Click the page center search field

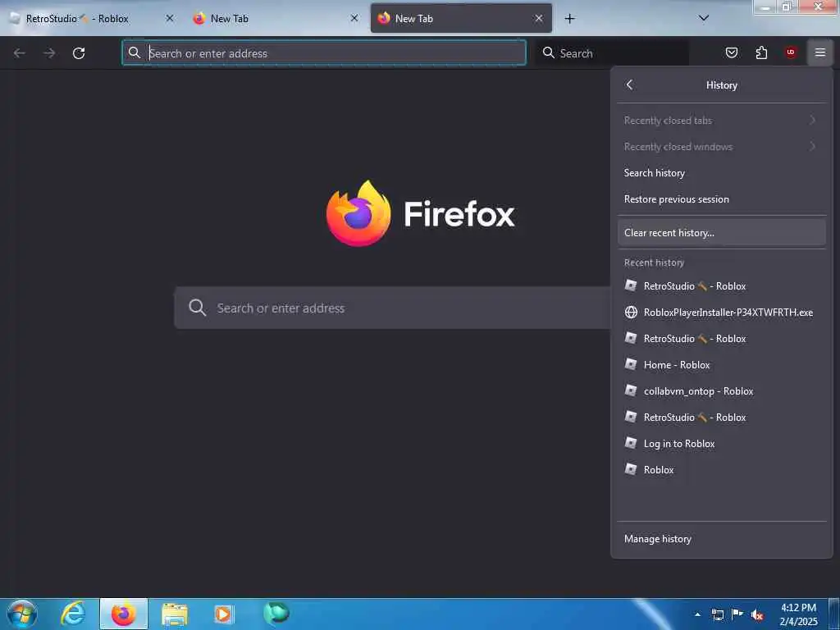point(392,308)
